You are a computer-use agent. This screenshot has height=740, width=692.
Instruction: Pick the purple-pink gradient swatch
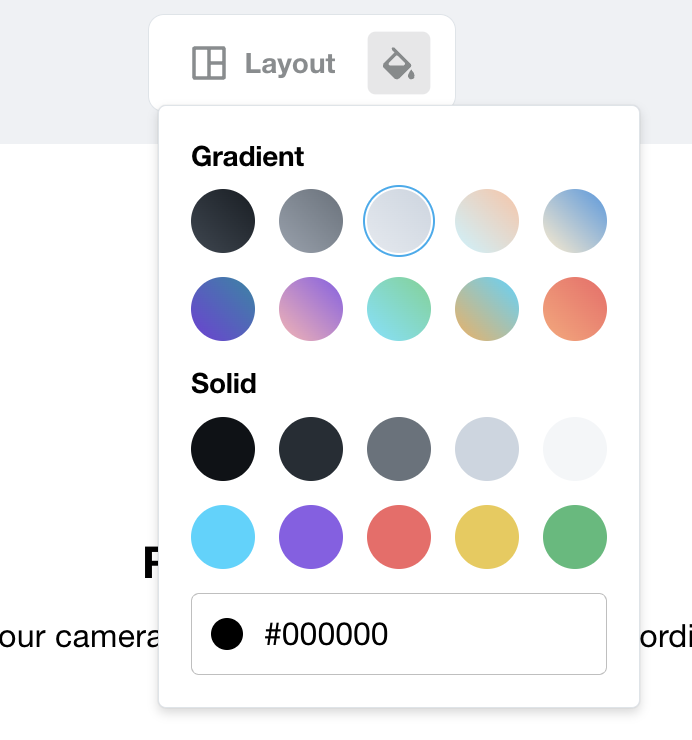coord(311,309)
